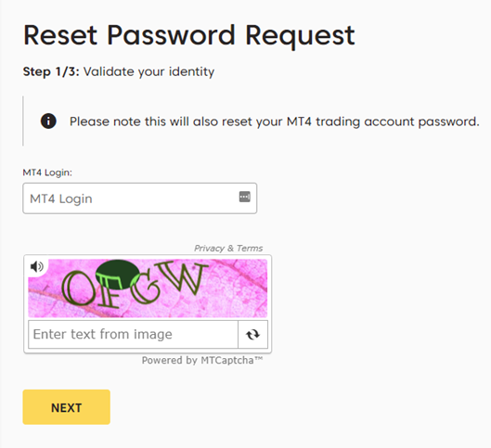The width and height of the screenshot is (491, 448).
Task: Click the 'Reset Password Request' heading
Action: tap(189, 35)
